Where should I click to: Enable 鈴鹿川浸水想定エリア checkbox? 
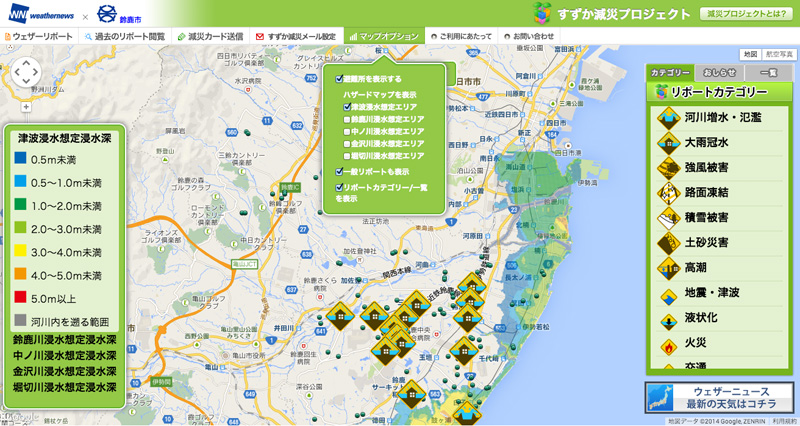tap(347, 119)
